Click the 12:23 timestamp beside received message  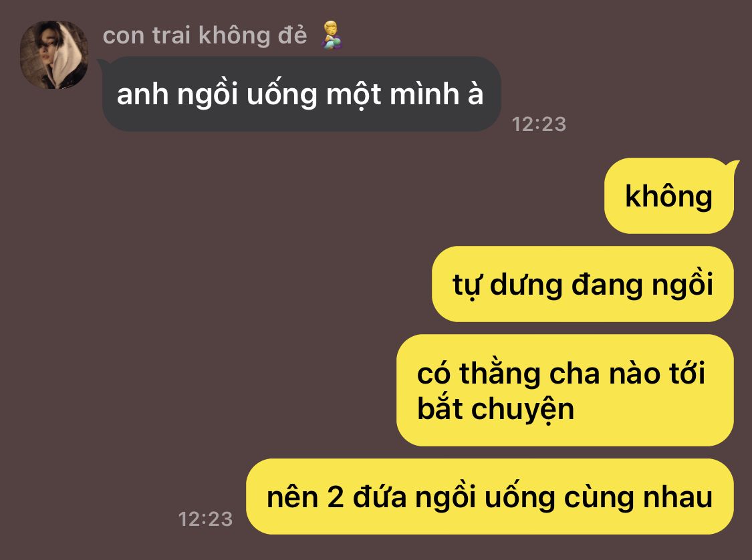(539, 124)
